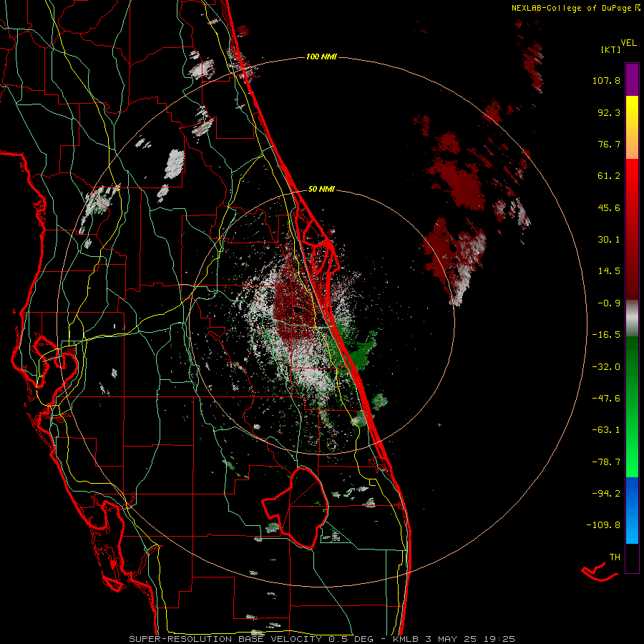Click the -109.8 velocity scale value
Image resolution: width=644 pixels, height=644 pixels.
(603, 525)
